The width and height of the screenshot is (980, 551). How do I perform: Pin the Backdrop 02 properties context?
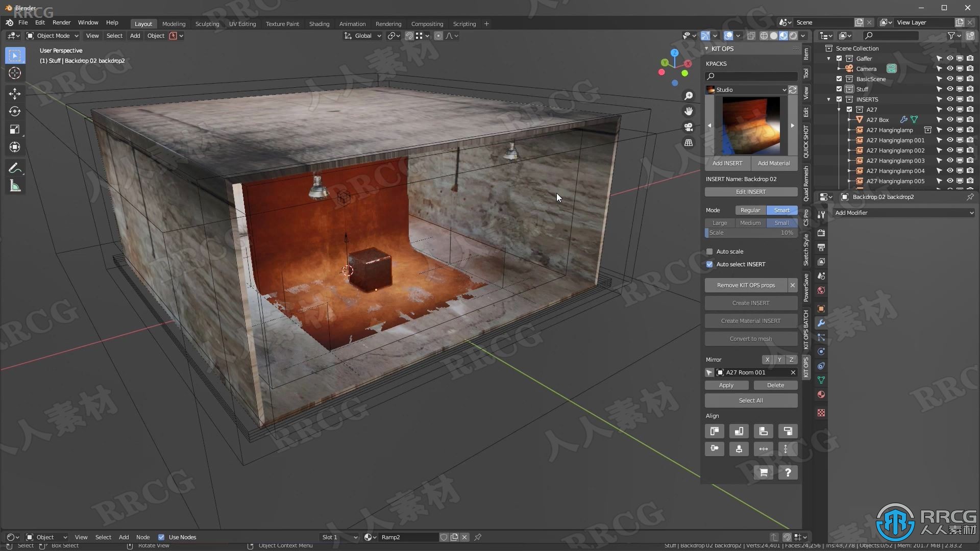pyautogui.click(x=970, y=197)
